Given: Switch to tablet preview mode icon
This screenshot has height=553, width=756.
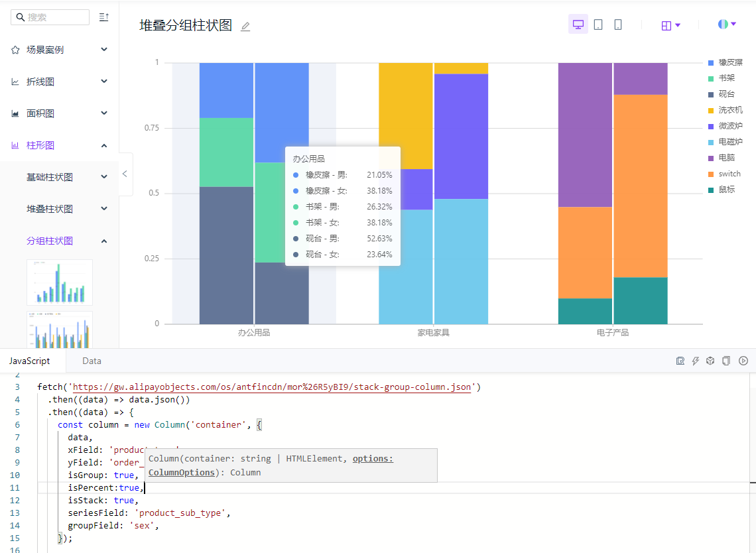Looking at the screenshot, I should pyautogui.click(x=598, y=24).
